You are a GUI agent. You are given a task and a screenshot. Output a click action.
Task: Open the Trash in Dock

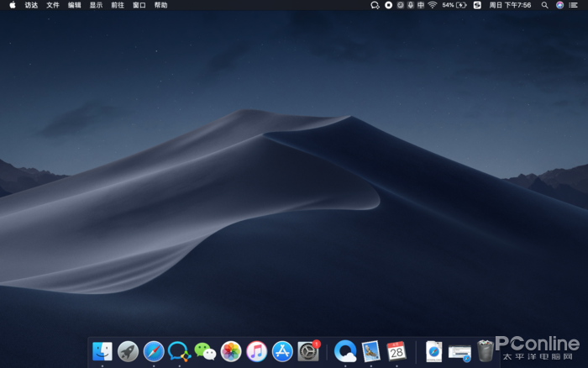coord(486,351)
